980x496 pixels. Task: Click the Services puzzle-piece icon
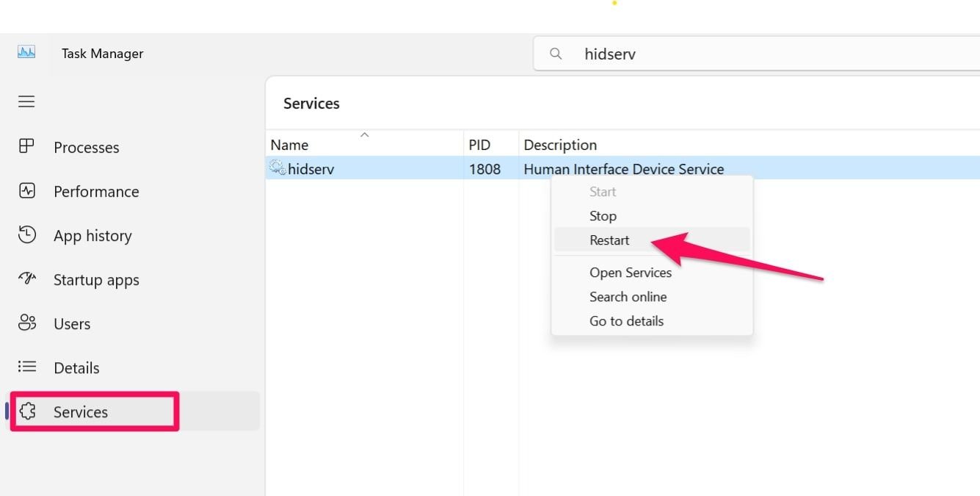[x=27, y=411]
